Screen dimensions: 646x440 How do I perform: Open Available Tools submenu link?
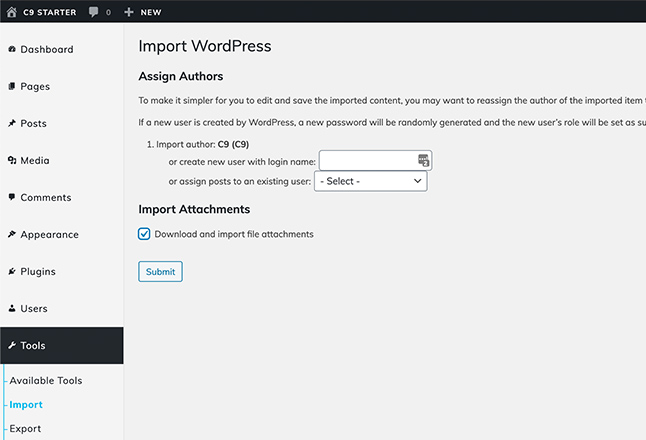[46, 381]
